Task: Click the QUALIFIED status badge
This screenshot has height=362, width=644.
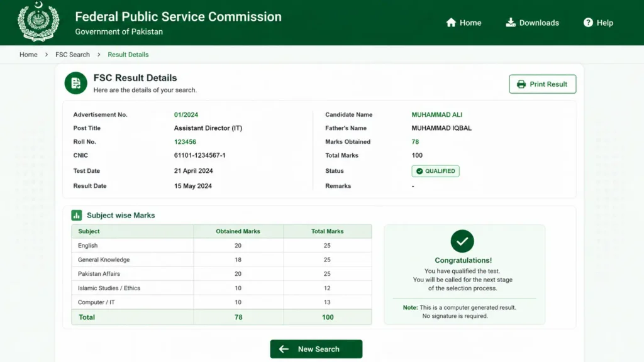Action: (x=435, y=171)
